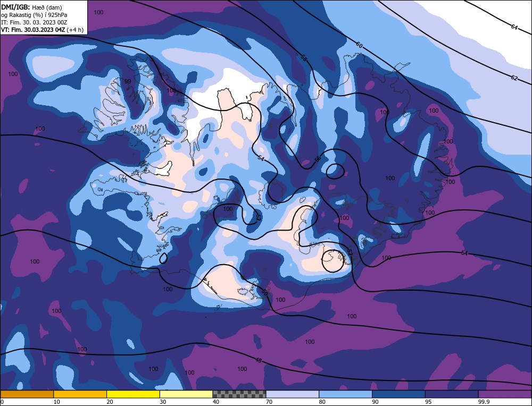The height and width of the screenshot is (406, 532).
Task: Click the '30' legend tick label
Action: tap(163, 402)
